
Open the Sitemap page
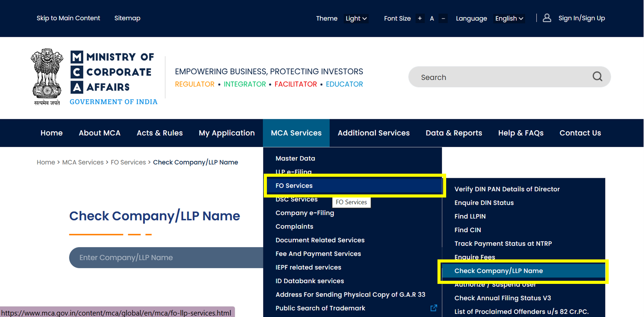127,18
